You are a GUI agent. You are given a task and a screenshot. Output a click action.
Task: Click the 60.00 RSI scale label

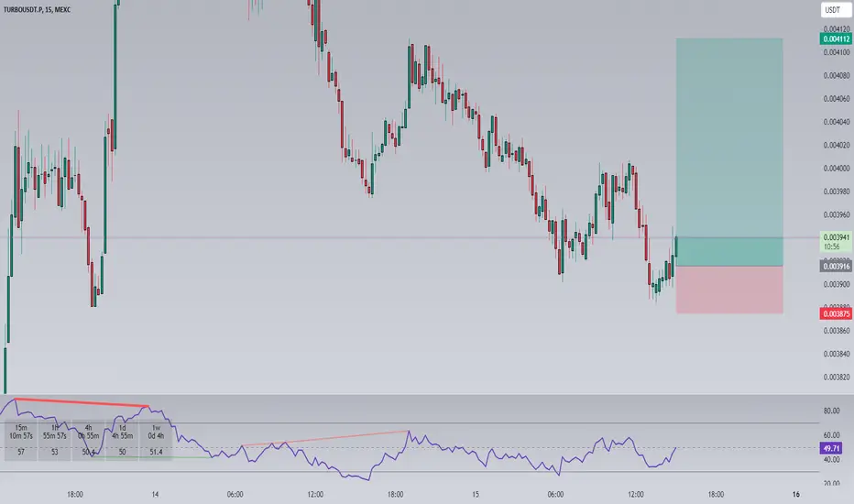831,435
